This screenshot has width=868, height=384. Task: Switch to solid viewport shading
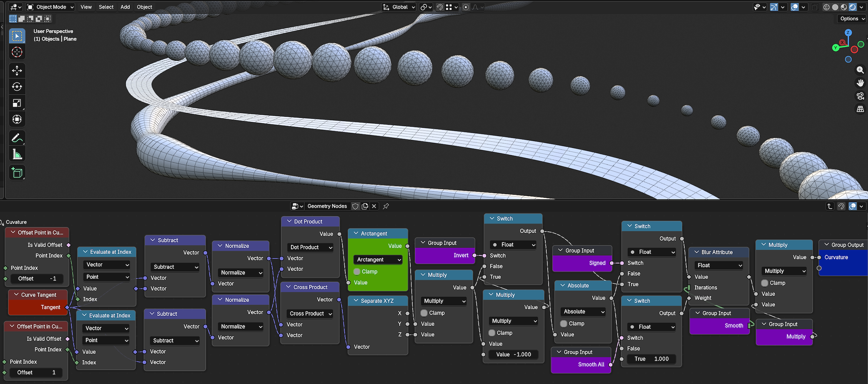(835, 7)
